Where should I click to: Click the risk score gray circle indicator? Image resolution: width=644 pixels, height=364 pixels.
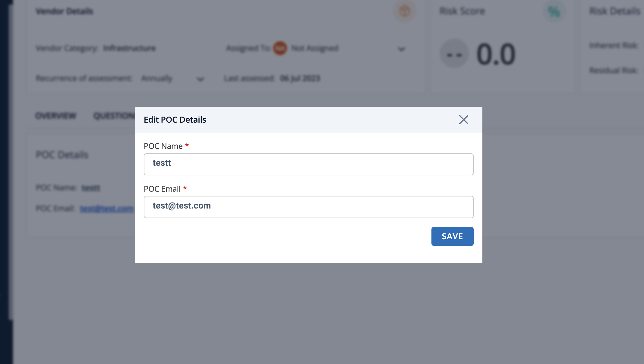point(454,54)
